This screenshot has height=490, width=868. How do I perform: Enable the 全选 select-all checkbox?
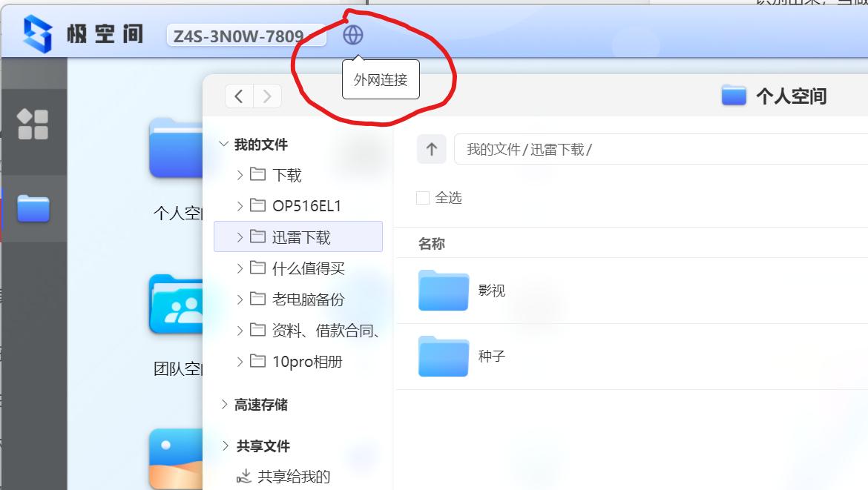pos(422,197)
